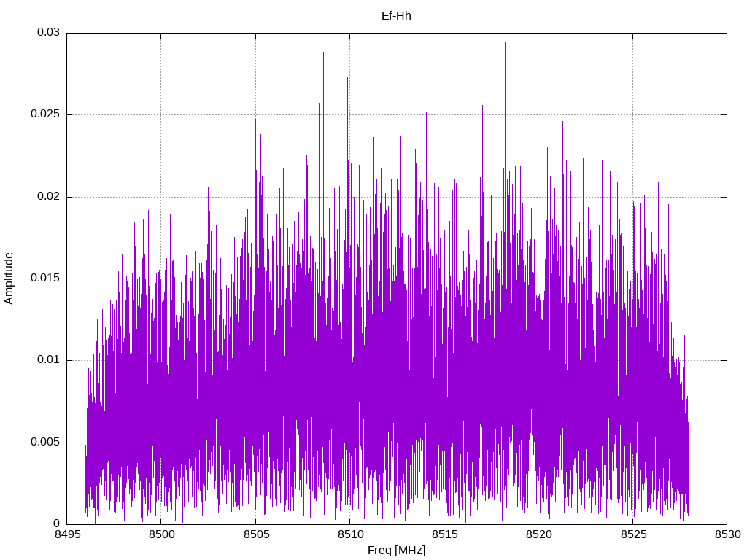This screenshot has height=560, width=747.
Task: Click the 'Amplitude' y-axis label
Action: 9,279
